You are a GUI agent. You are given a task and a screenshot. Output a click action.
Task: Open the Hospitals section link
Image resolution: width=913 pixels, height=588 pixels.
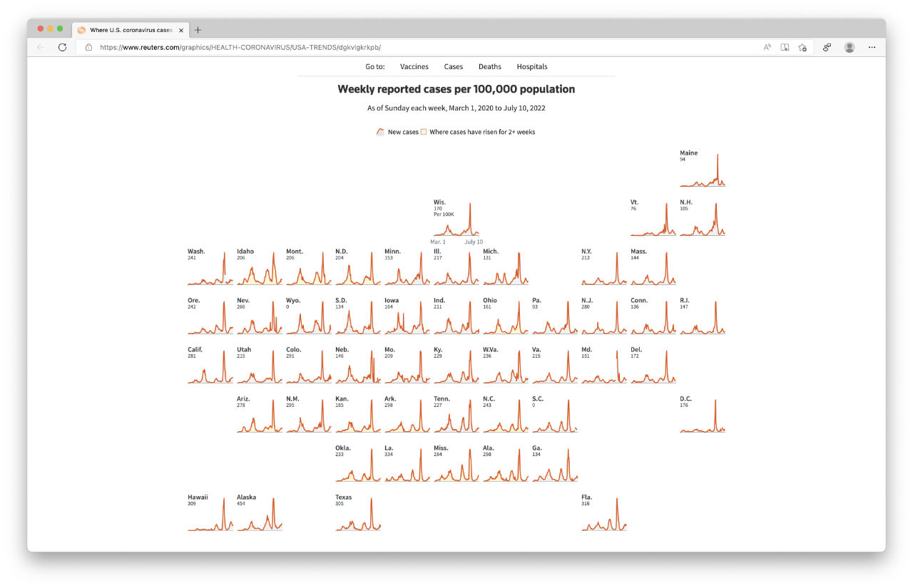pyautogui.click(x=532, y=66)
